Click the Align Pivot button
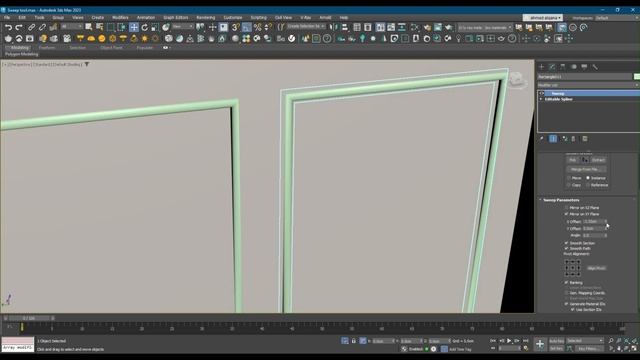The height and width of the screenshot is (360, 640). [x=596, y=268]
